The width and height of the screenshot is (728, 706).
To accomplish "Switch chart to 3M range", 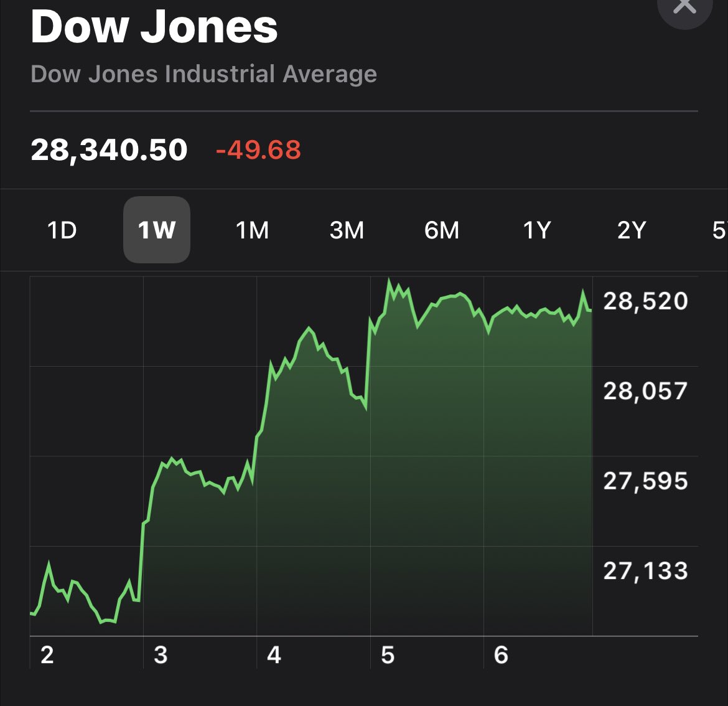I will tap(347, 230).
